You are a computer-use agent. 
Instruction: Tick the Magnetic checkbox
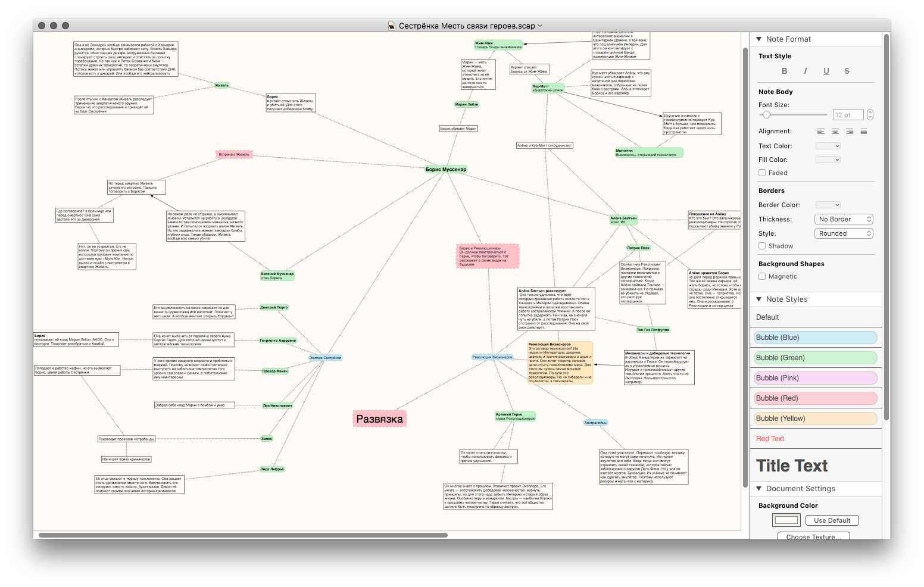pyautogui.click(x=762, y=276)
